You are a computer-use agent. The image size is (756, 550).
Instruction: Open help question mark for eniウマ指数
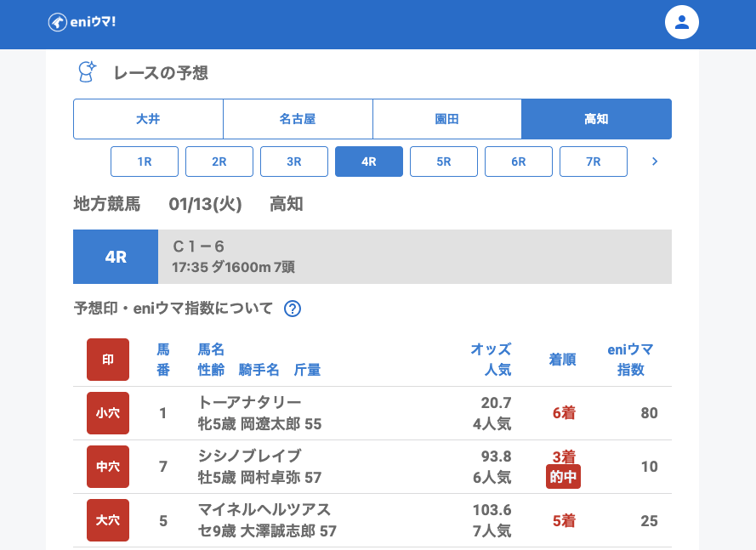click(x=293, y=309)
